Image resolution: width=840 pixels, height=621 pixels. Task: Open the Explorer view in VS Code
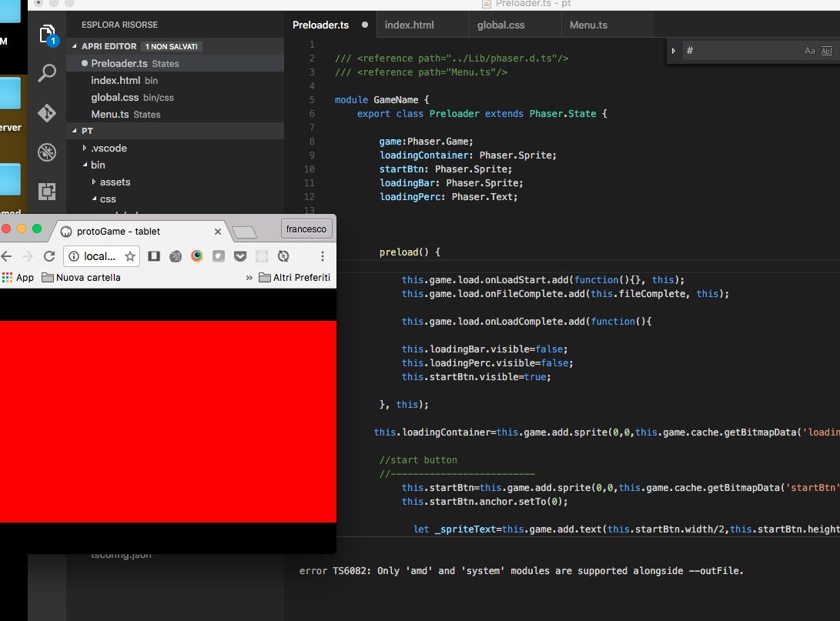click(47, 34)
